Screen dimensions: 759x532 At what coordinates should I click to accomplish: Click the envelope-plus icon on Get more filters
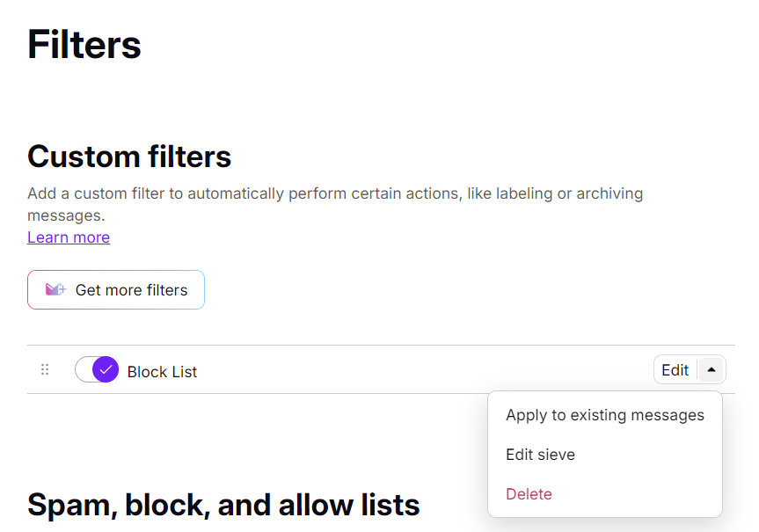pyautogui.click(x=53, y=289)
